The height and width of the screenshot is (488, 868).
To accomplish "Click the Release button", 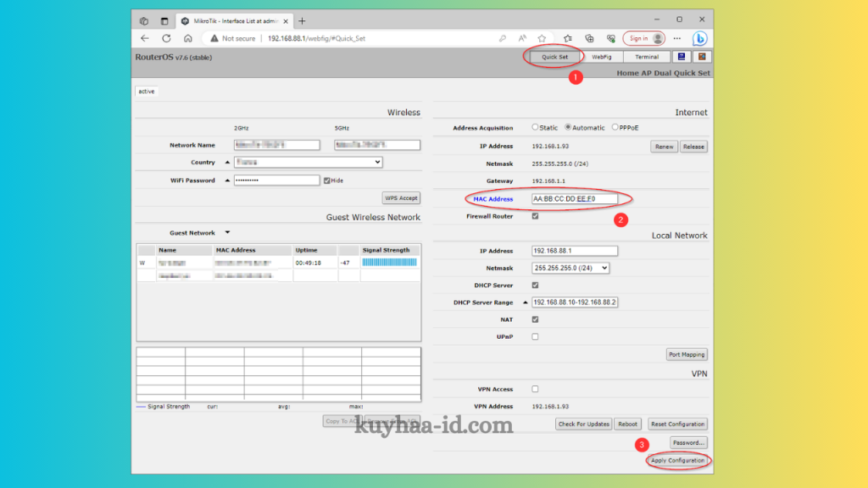I will (x=693, y=147).
